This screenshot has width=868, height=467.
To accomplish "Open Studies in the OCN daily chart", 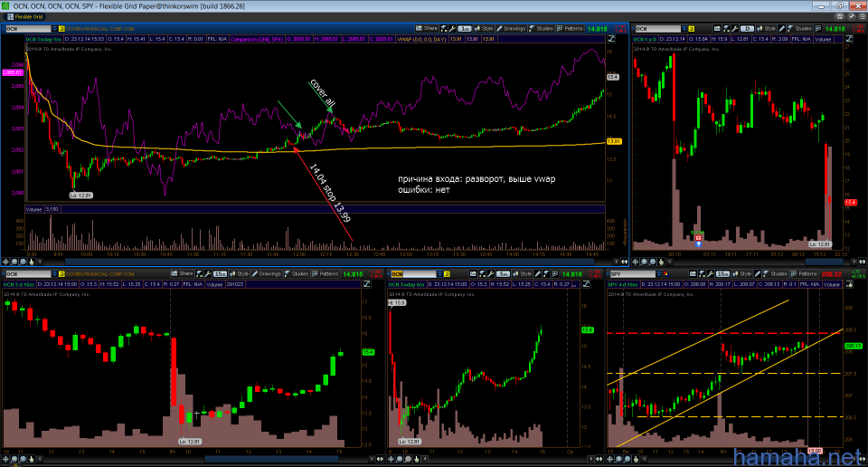I will point(800,28).
